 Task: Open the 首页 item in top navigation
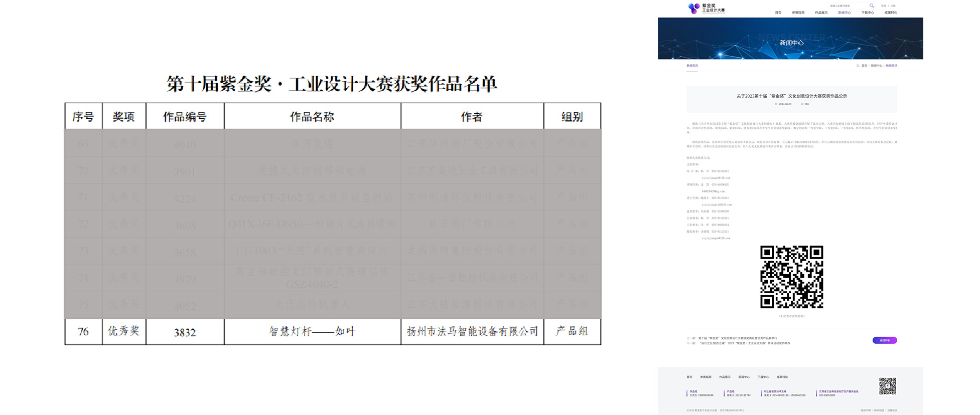778,13
